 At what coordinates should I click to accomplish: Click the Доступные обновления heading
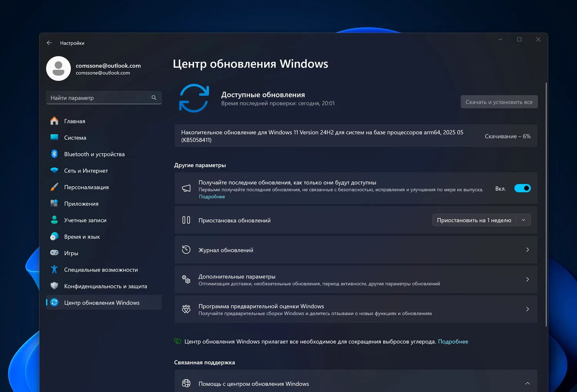[263, 95]
